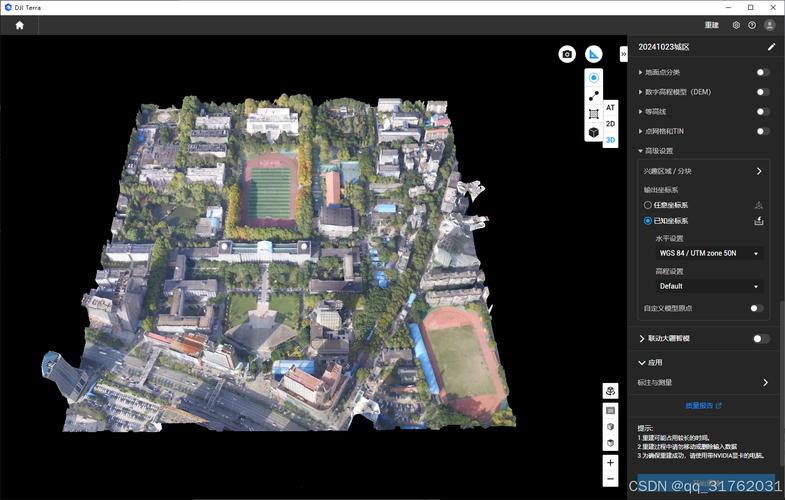Switch to the AT view tab
The height and width of the screenshot is (500, 785).
[610, 108]
